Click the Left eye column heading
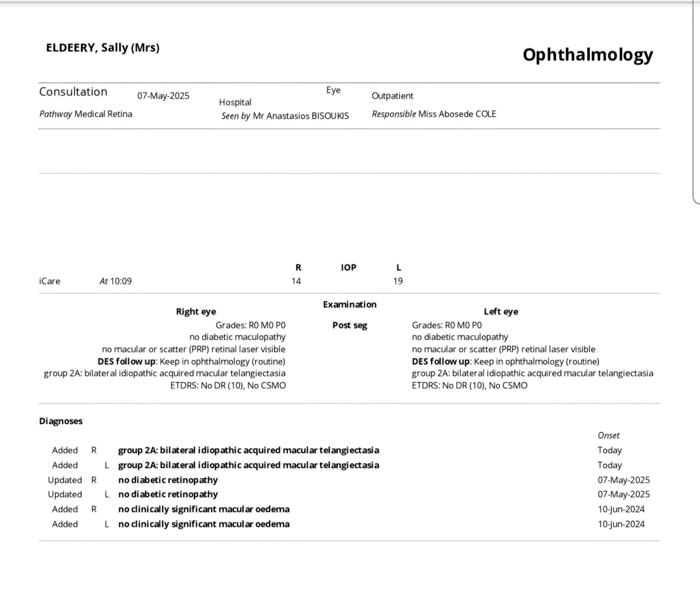This screenshot has height=597, width=700. point(501,311)
